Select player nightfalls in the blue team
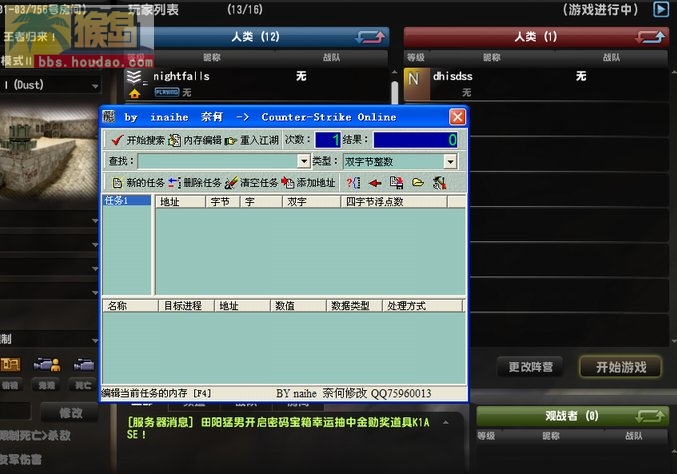 [x=257, y=84]
